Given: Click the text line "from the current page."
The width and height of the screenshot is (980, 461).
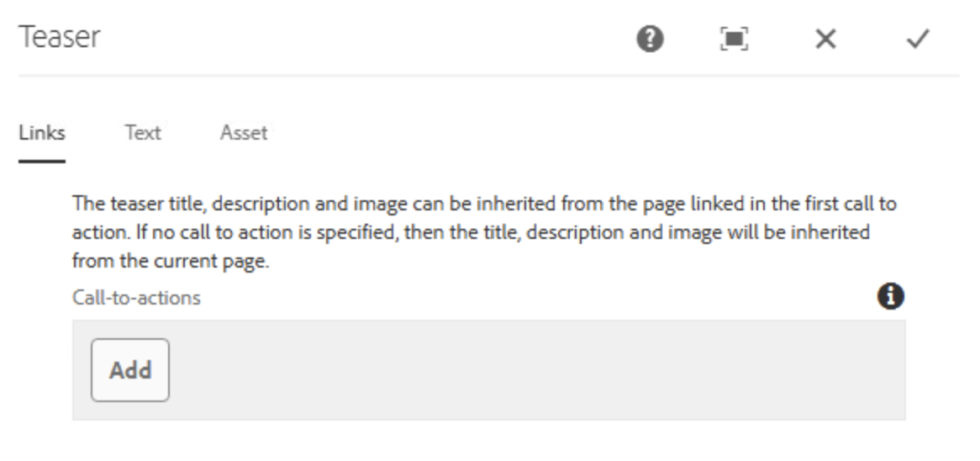Looking at the screenshot, I should point(171,261).
